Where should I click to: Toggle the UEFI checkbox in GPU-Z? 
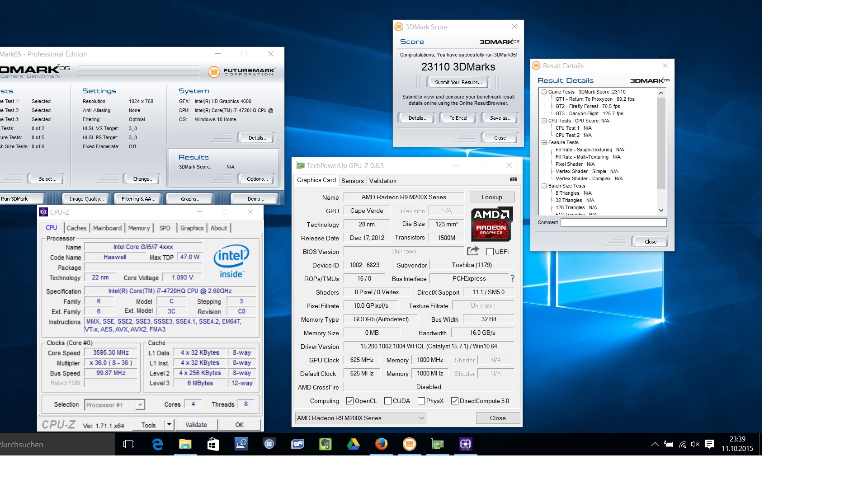pyautogui.click(x=490, y=252)
